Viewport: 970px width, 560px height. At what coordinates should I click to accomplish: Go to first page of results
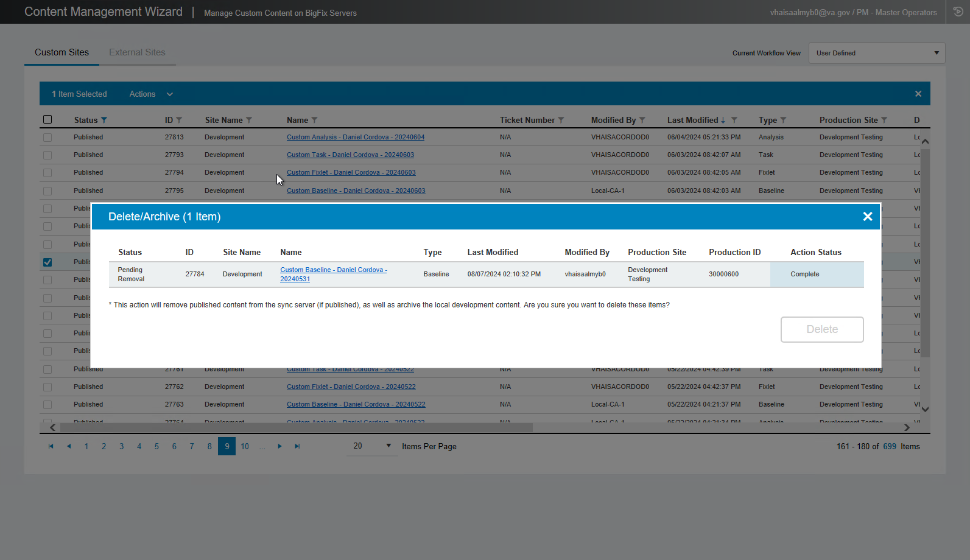click(x=51, y=446)
